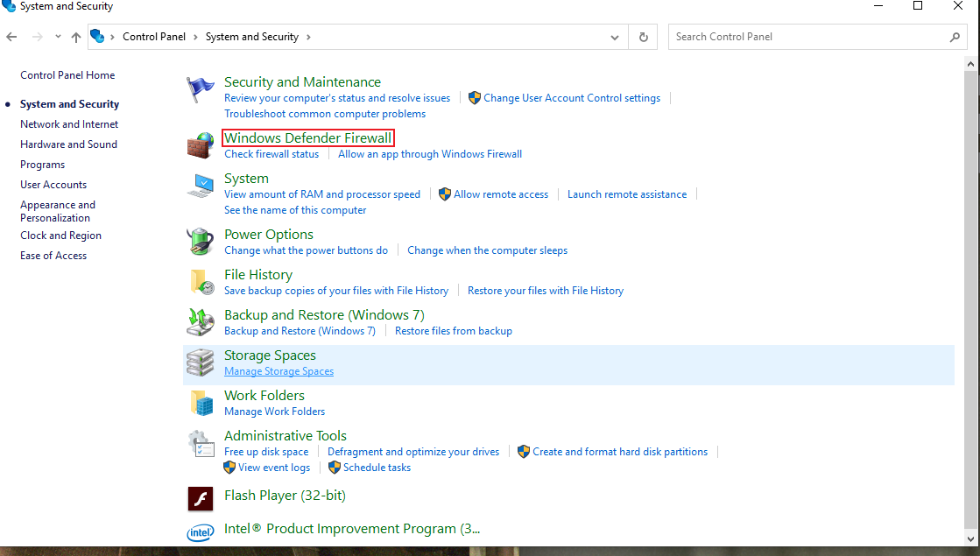This screenshot has height=556, width=980.
Task: Click Restore your files with File History
Action: point(546,291)
